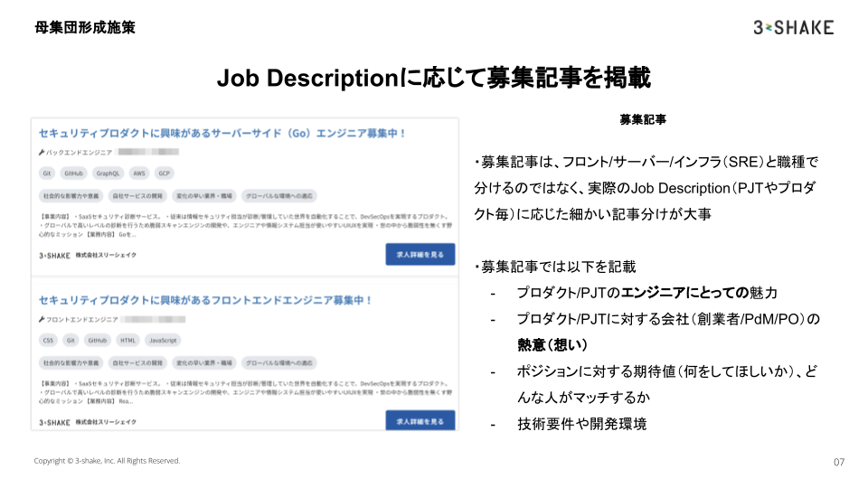
Task: Click 求人詳細を見る in the frontend engineer card
Action: tap(420, 420)
